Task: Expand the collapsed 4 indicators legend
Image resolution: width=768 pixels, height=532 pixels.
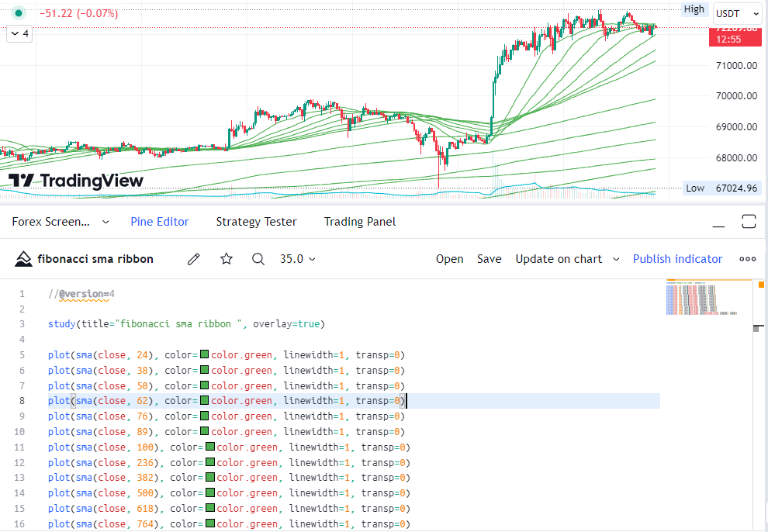Action: (x=20, y=34)
